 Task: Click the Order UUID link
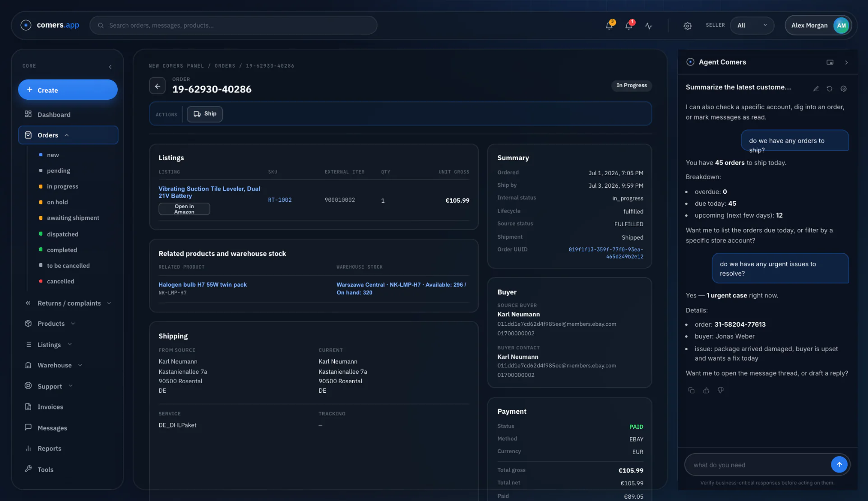point(606,253)
